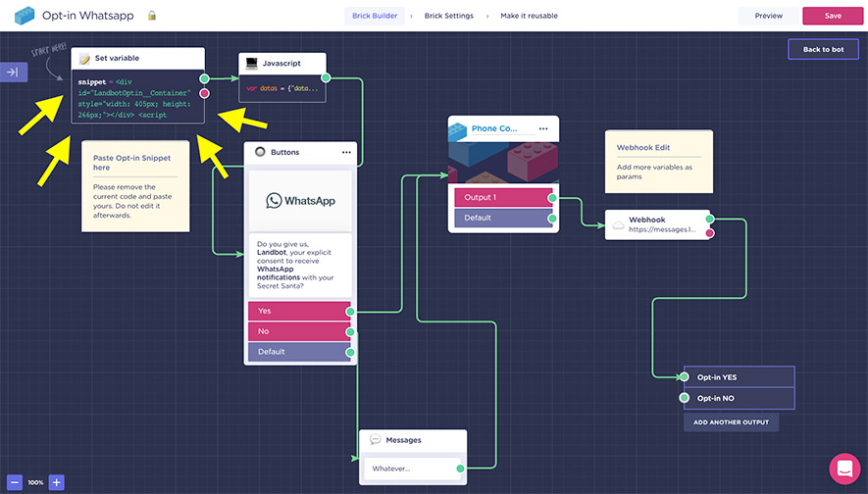Image resolution: width=868 pixels, height=494 pixels.
Task: Click the Webhook pink output connector
Action: (710, 233)
